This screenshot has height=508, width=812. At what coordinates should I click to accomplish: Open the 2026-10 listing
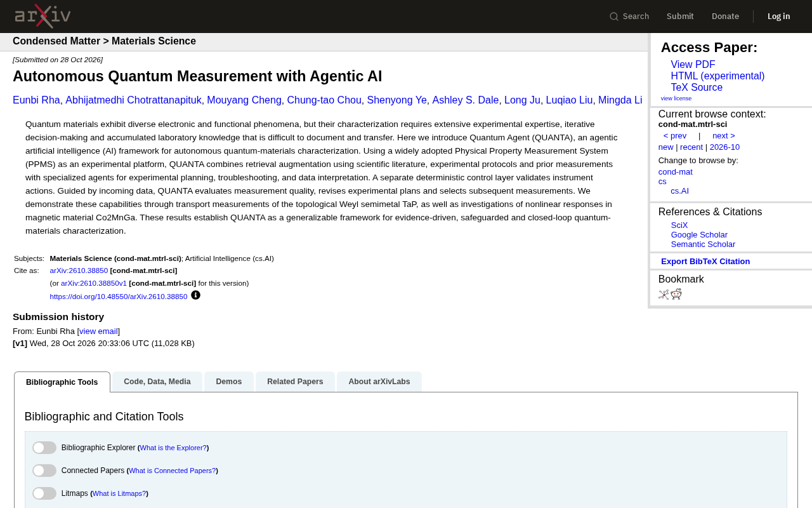(x=724, y=147)
